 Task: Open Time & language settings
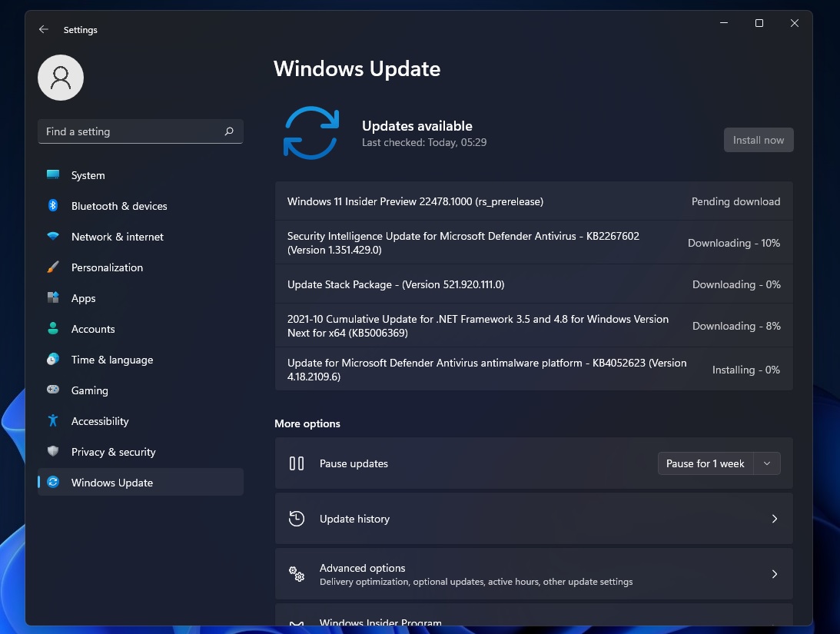tap(141, 360)
